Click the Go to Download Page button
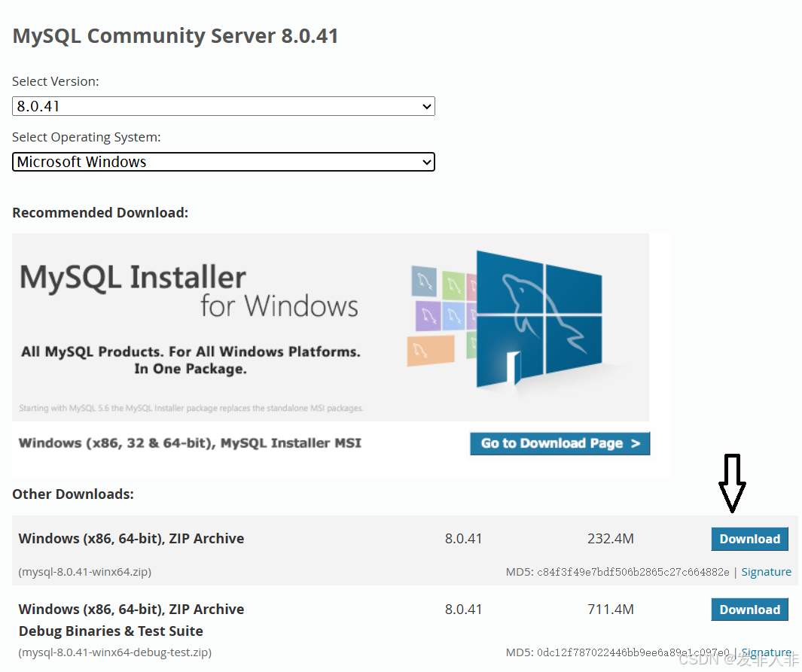Image resolution: width=802 pixels, height=672 pixels. pos(560,443)
